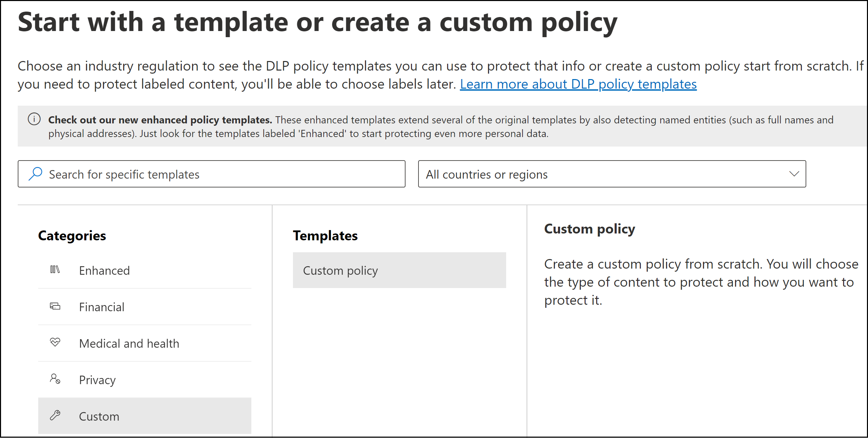868x438 pixels.
Task: Click the Templates column heading
Action: click(x=325, y=236)
